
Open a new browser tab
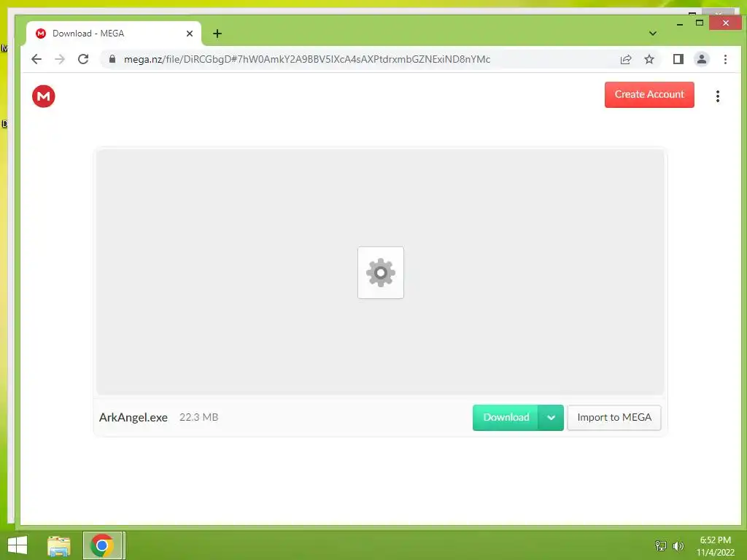click(217, 34)
